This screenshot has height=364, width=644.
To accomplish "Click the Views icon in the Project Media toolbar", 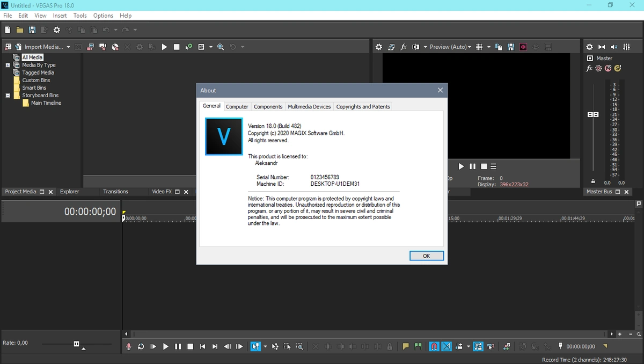I will 201,47.
